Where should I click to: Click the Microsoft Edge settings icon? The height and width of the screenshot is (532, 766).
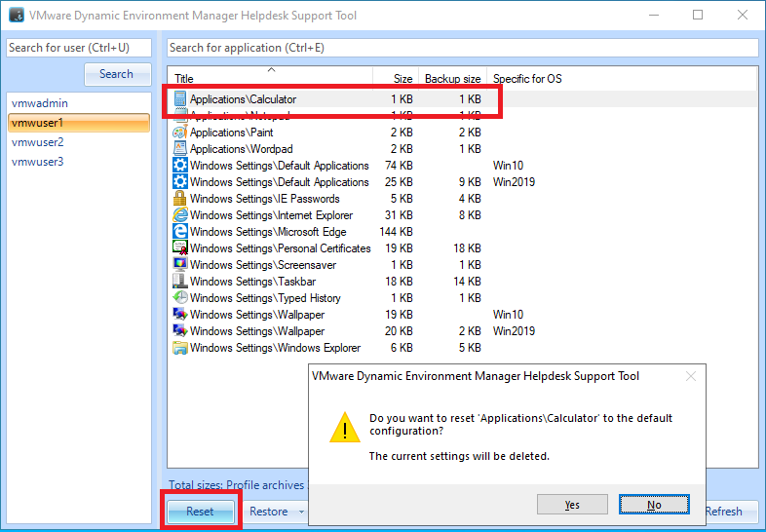coord(180,232)
